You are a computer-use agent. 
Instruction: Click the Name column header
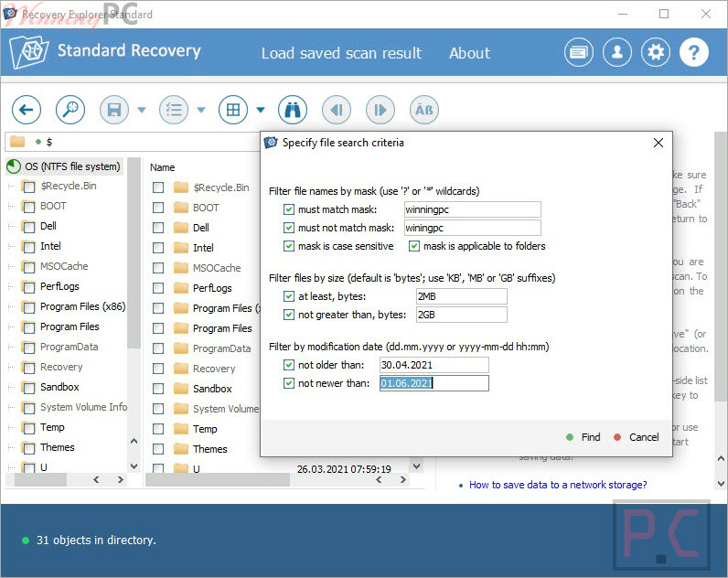[x=162, y=167]
